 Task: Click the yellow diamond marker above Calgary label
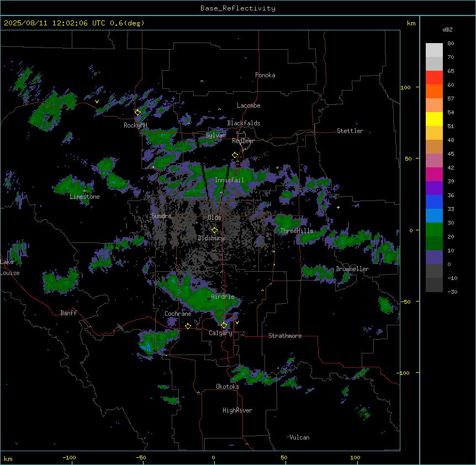224,325
